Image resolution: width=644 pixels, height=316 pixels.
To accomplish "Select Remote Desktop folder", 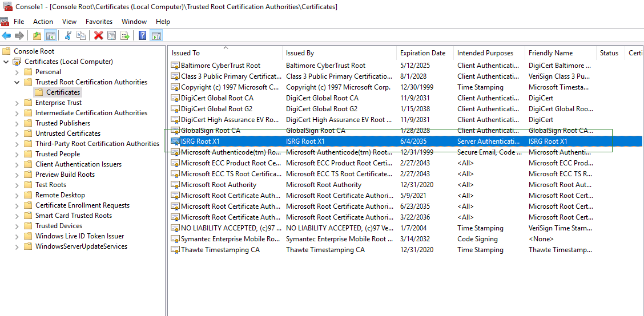I will [x=60, y=195].
